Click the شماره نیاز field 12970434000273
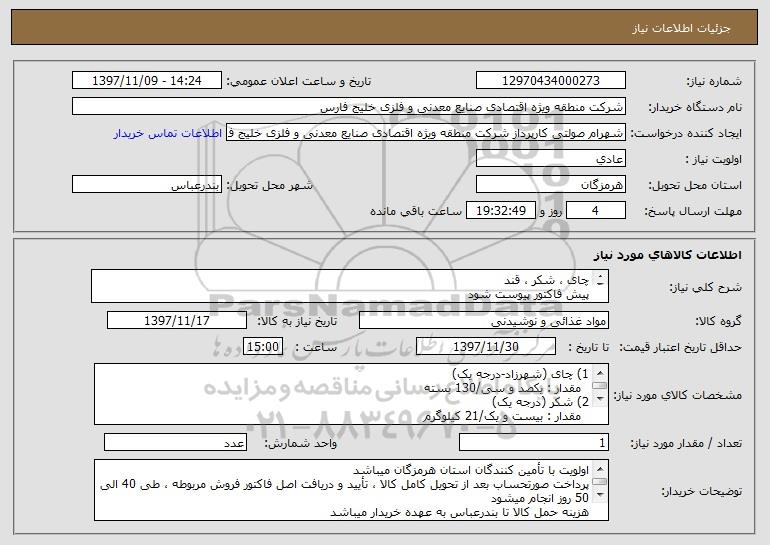The width and height of the screenshot is (770, 545). tap(550, 81)
